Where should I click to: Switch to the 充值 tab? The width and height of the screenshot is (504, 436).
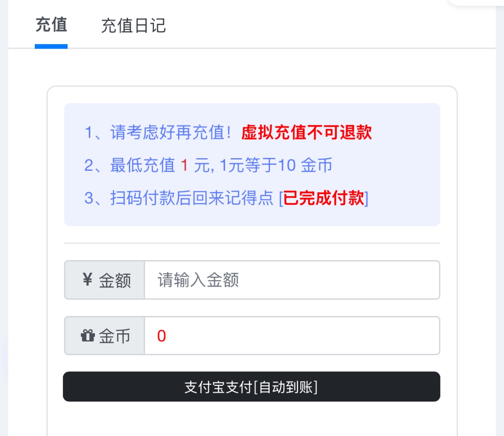tap(51, 25)
